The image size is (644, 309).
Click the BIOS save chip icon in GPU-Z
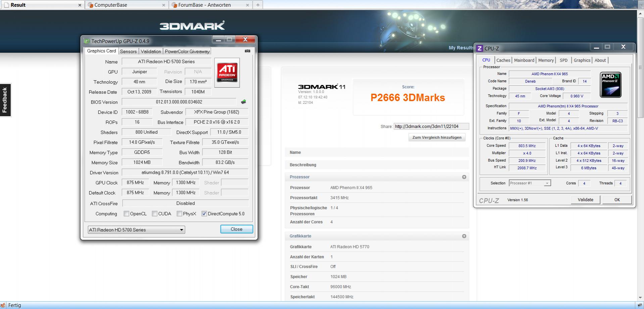tap(244, 102)
